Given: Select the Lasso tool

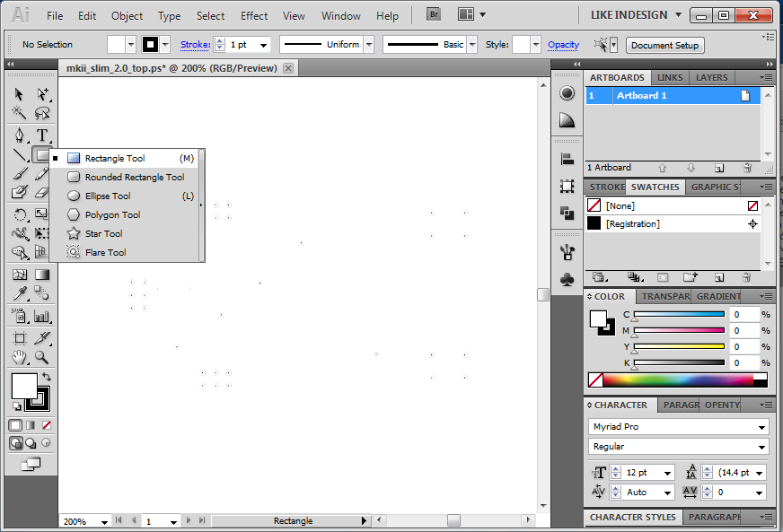Looking at the screenshot, I should (x=42, y=113).
